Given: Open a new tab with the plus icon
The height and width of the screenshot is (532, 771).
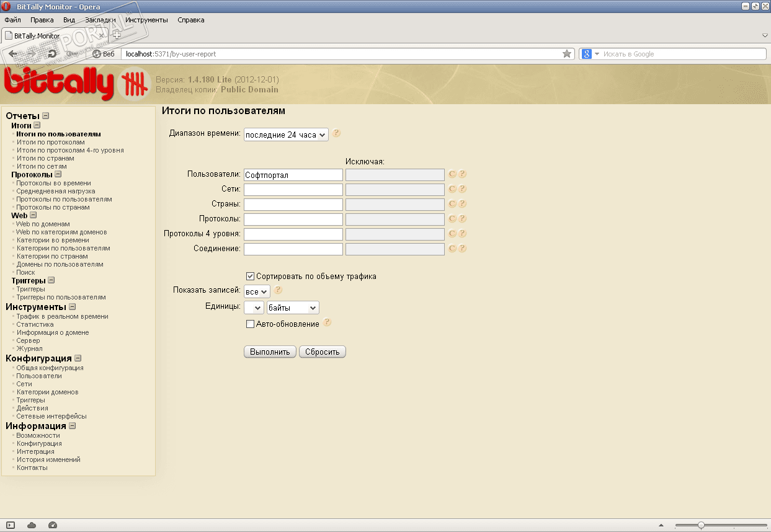Looking at the screenshot, I should 117,35.
